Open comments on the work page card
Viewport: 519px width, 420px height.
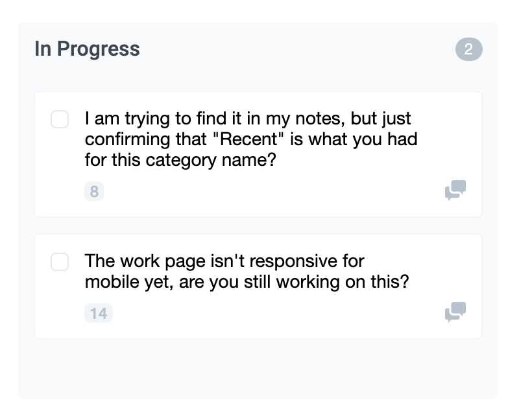tap(455, 312)
